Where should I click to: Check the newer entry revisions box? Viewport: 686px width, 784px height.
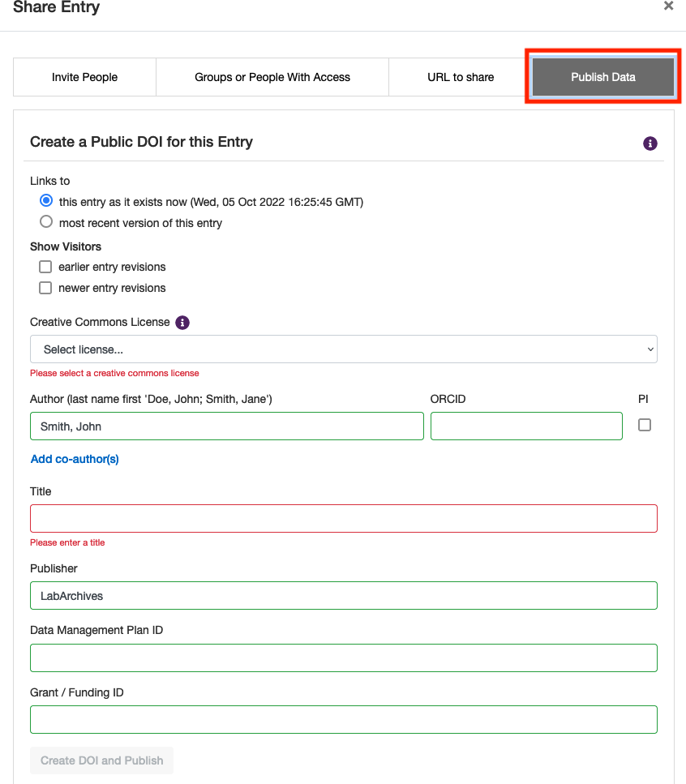[x=45, y=287]
